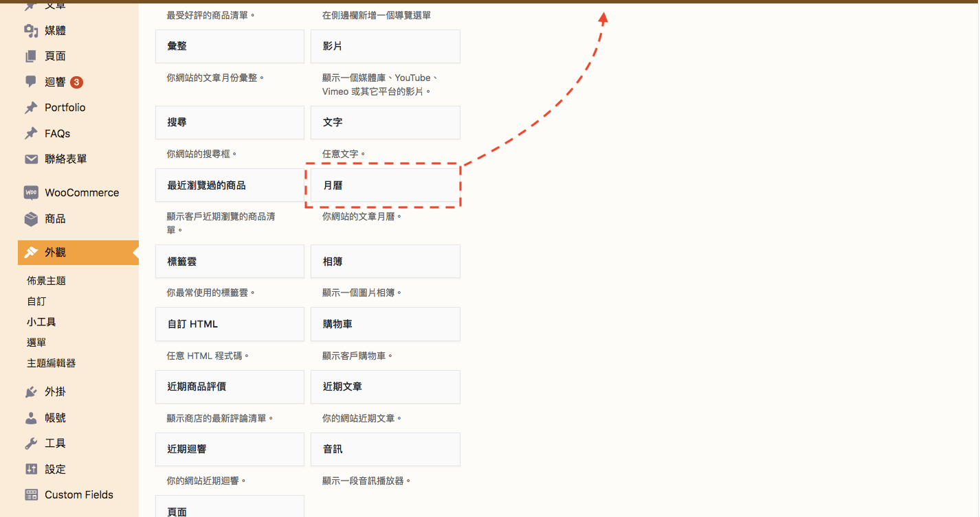
Task: Select the 自訂 HTML widget
Action: (230, 324)
